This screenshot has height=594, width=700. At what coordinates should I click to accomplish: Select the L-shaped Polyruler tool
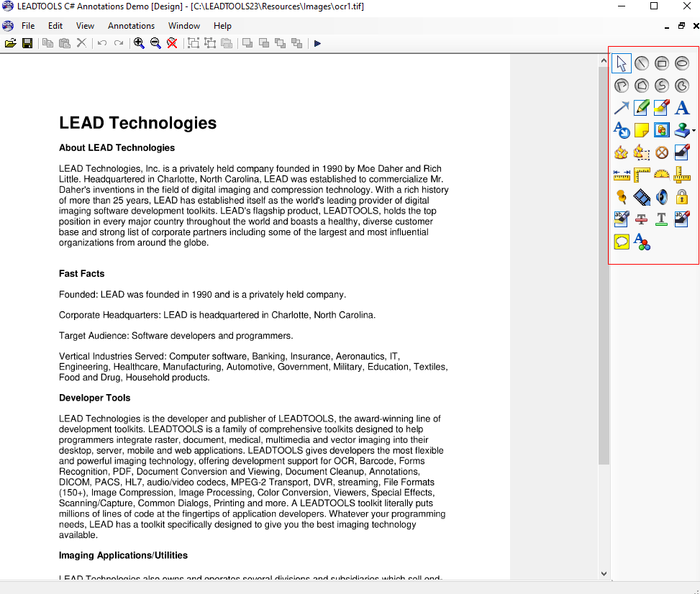(642, 175)
